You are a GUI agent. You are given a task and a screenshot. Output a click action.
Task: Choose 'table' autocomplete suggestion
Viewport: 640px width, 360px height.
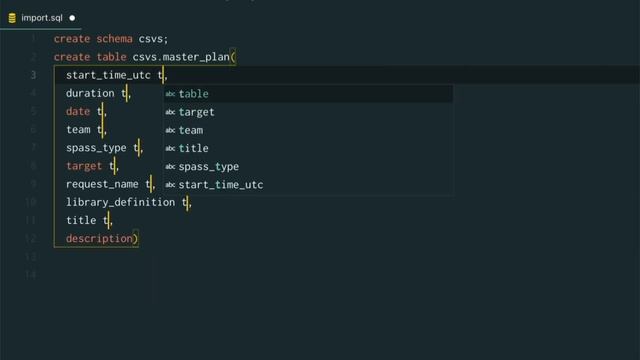pos(308,94)
